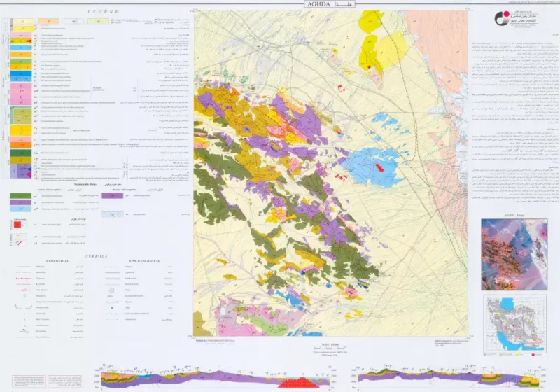The image size is (560, 392).
Task: Pick the salmon legend swatch above the orange
Action: pyautogui.click(x=21, y=139)
